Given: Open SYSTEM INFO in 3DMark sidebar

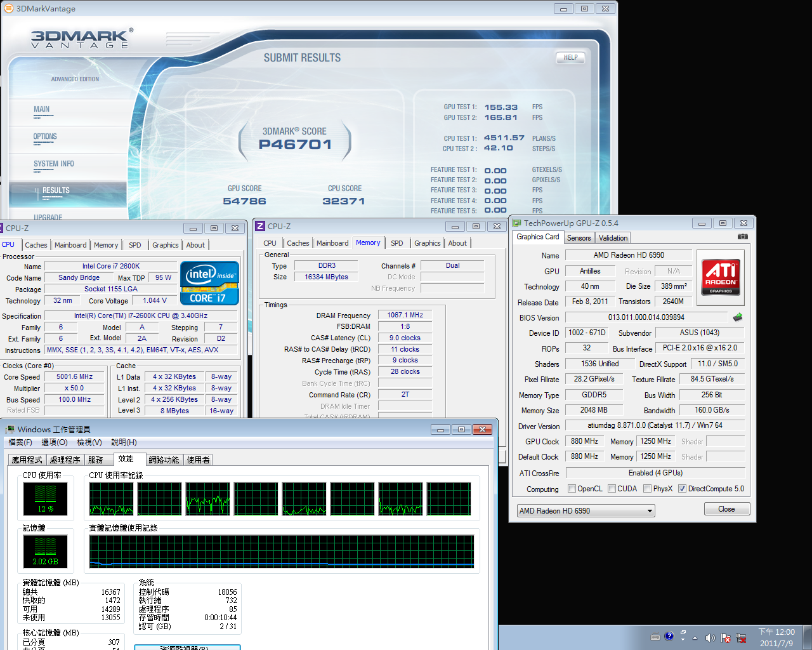Looking at the screenshot, I should [x=54, y=164].
